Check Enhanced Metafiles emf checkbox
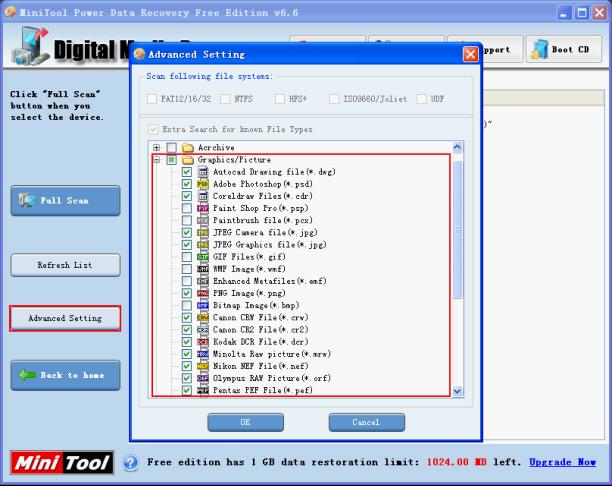Viewport: 612px width, 486px height. pos(187,281)
